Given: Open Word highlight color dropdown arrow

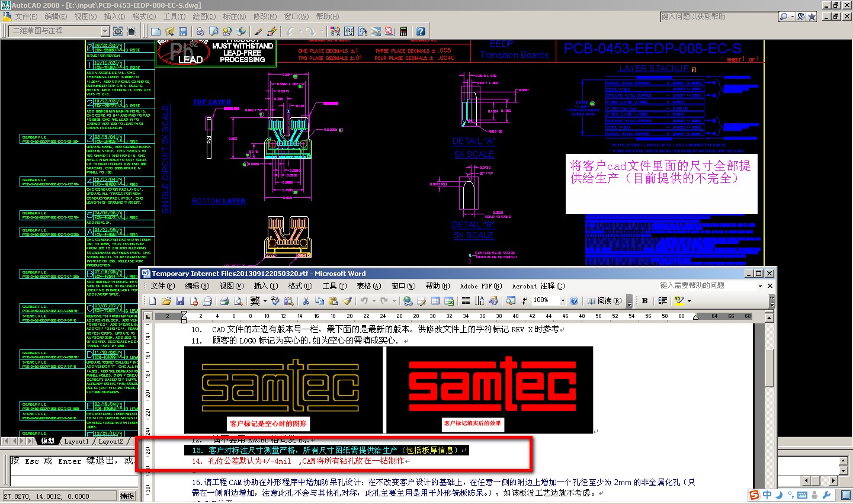Looking at the screenshot, I should pos(689,301).
